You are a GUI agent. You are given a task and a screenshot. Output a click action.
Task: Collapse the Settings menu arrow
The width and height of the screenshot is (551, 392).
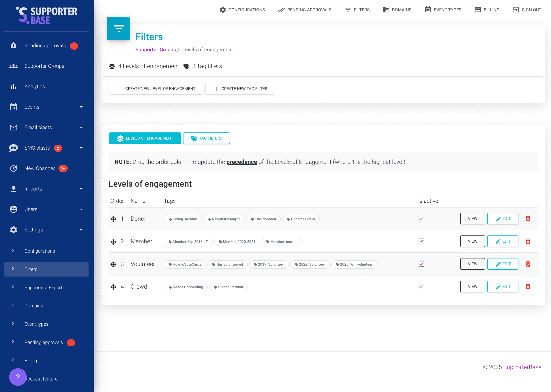[81, 230]
